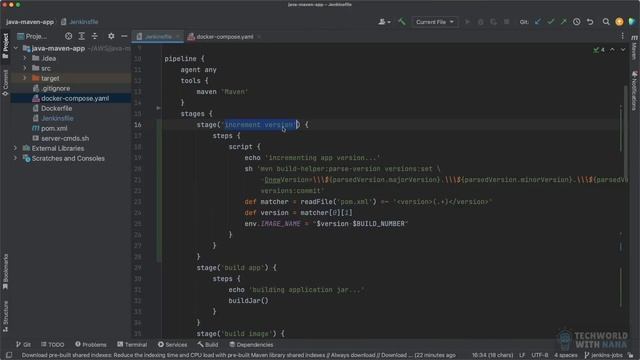Open the Project view selector dropdown

[x=33, y=36]
